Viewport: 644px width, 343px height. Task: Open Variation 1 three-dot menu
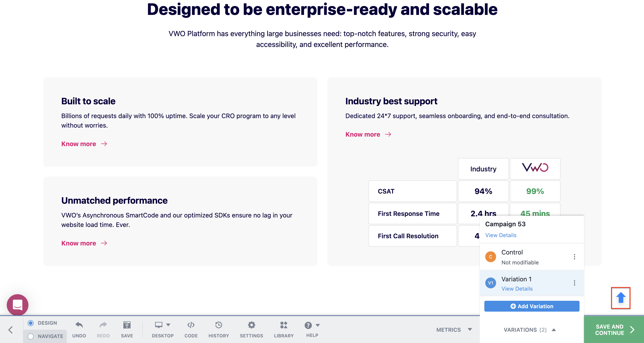click(575, 283)
